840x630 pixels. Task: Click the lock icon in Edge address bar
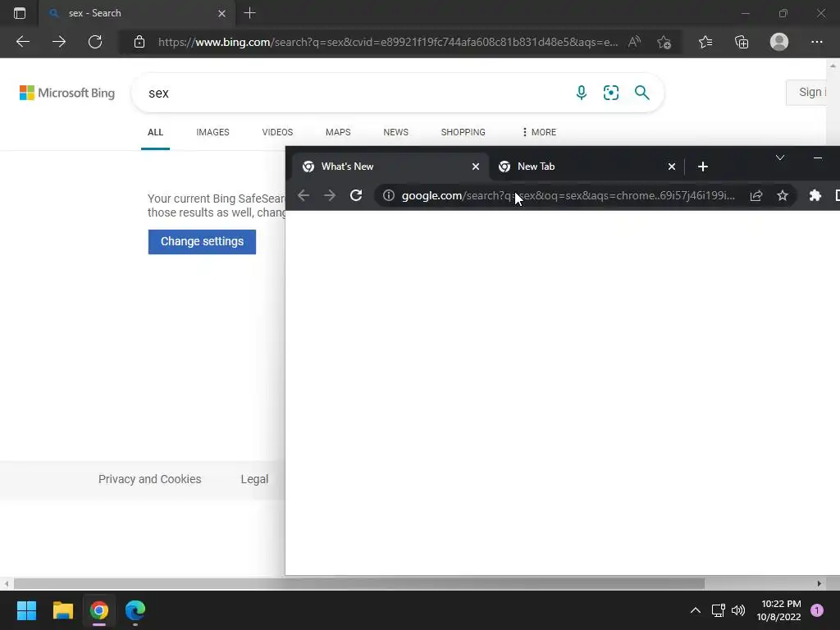tap(139, 42)
